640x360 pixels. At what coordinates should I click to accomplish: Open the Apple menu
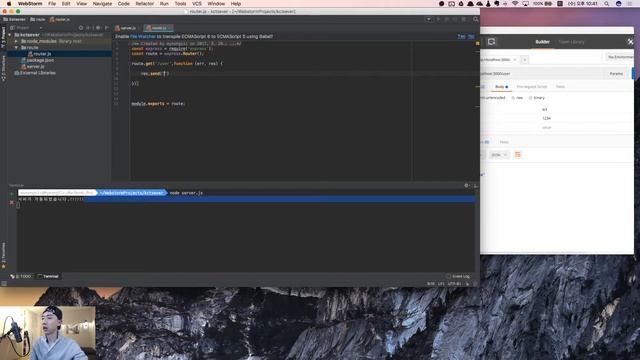coord(9,4)
